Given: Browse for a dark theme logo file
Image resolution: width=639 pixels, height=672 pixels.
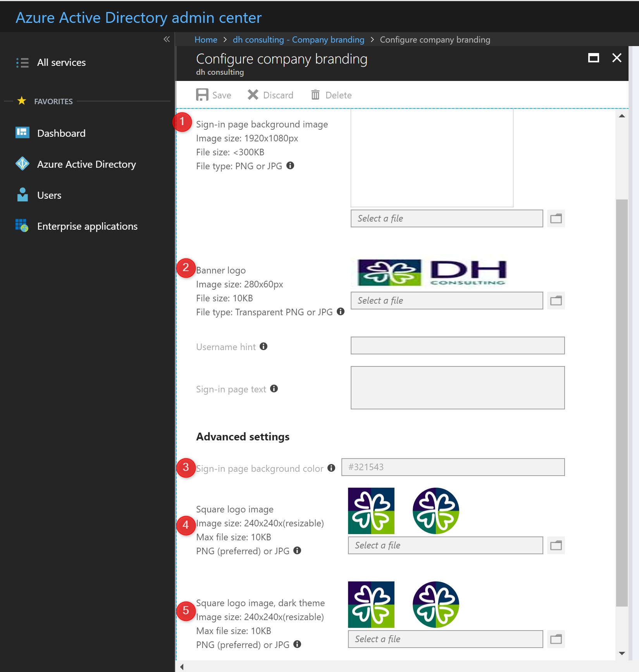Looking at the screenshot, I should [x=556, y=639].
